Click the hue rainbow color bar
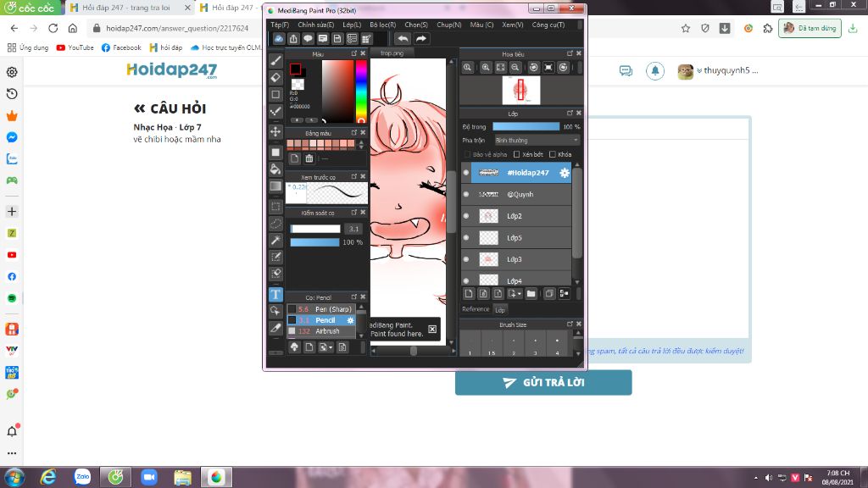868x488 pixels. point(361,91)
